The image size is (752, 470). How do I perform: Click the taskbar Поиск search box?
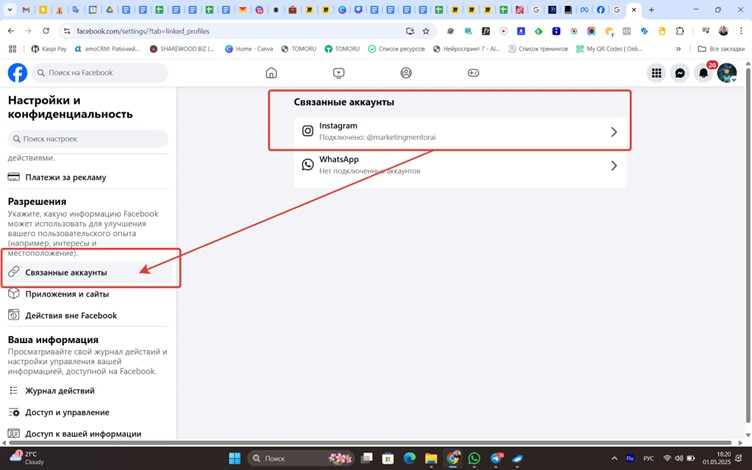(300, 458)
